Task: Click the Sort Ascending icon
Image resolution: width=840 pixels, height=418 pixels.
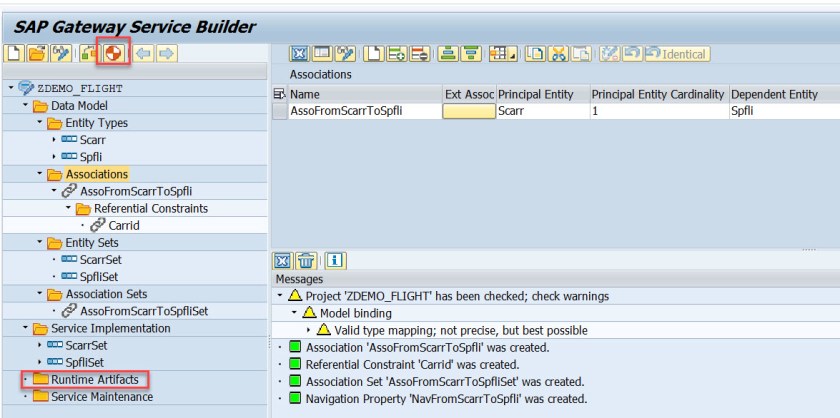Action: (x=448, y=54)
